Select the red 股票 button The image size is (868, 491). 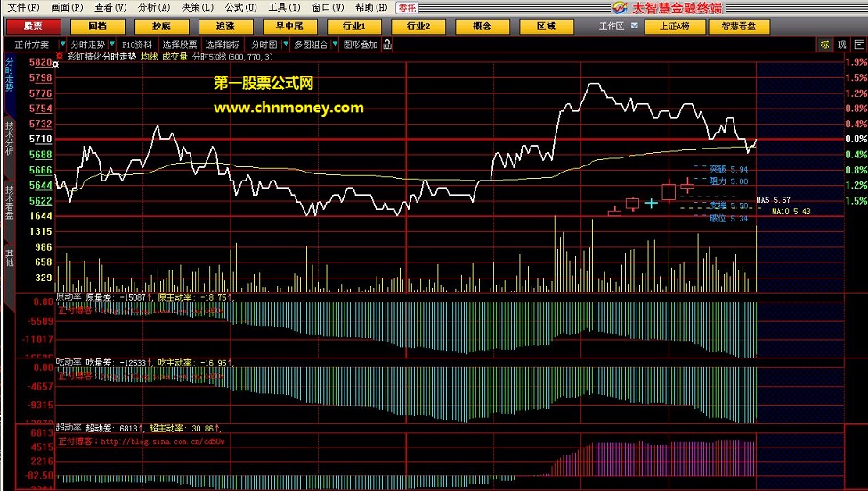33,26
